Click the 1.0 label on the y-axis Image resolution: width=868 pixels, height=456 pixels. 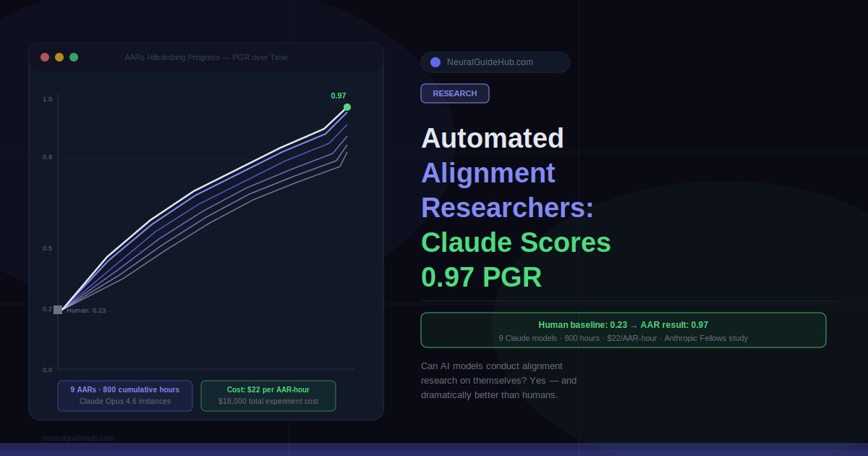pyautogui.click(x=48, y=99)
